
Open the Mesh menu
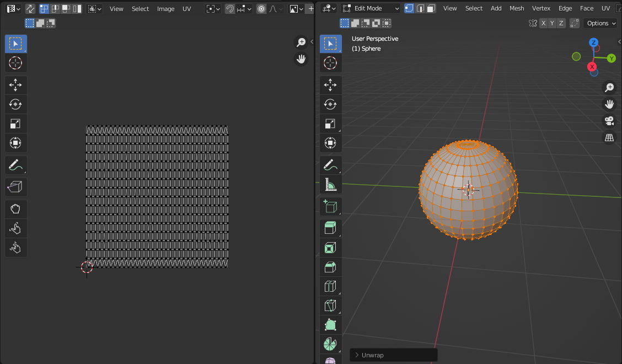[x=517, y=8]
